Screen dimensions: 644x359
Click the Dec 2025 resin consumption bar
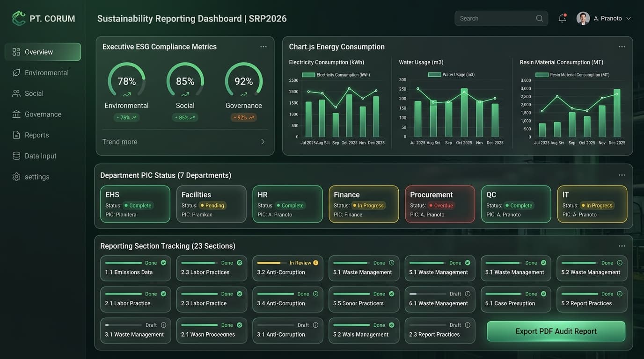pos(617,113)
